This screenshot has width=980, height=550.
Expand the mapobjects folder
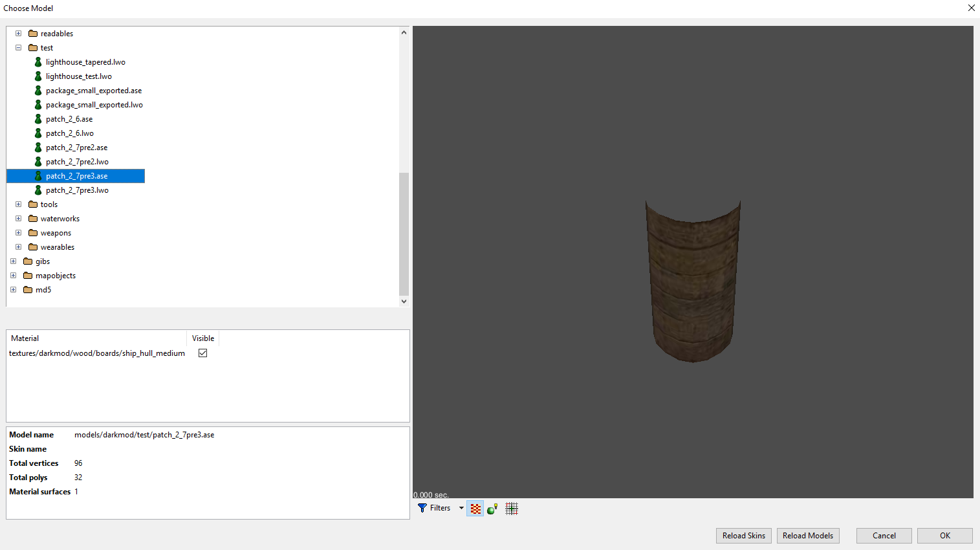tap(14, 276)
